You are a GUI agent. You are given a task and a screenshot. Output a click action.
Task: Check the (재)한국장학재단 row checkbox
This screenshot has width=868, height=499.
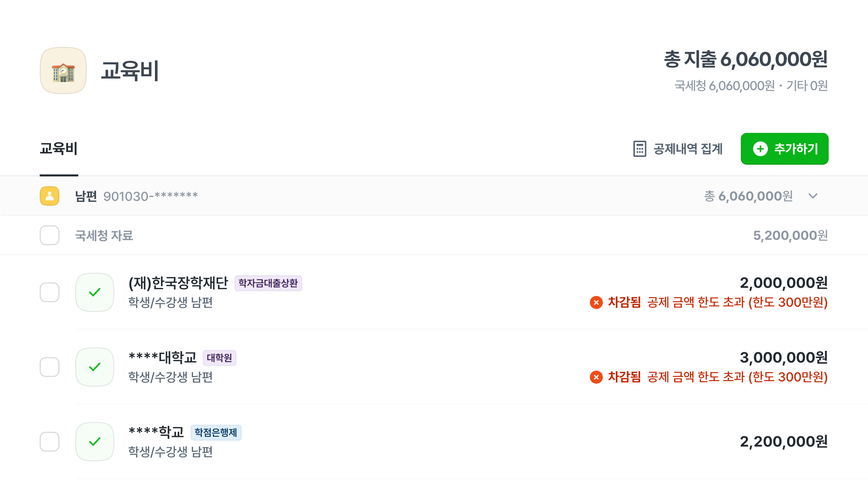pos(50,292)
